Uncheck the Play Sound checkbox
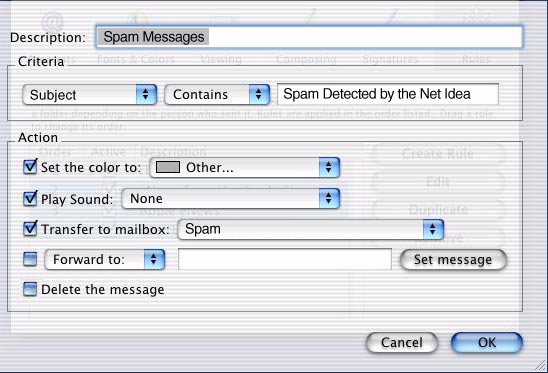The height and width of the screenshot is (373, 548). pos(30,198)
